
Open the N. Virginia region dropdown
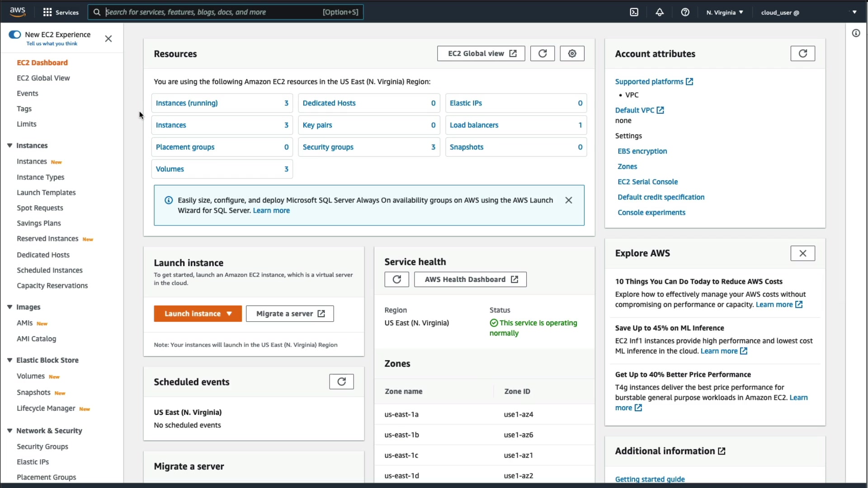[x=725, y=12]
